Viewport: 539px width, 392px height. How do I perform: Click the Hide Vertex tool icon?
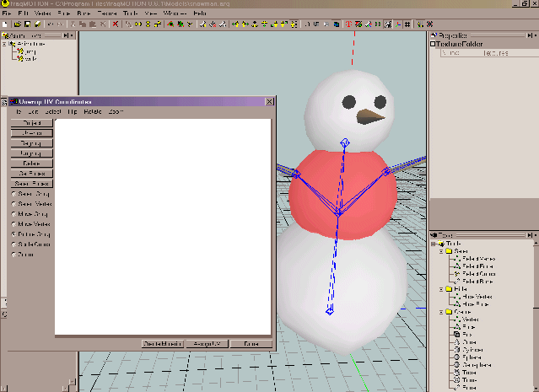pyautogui.click(x=456, y=297)
